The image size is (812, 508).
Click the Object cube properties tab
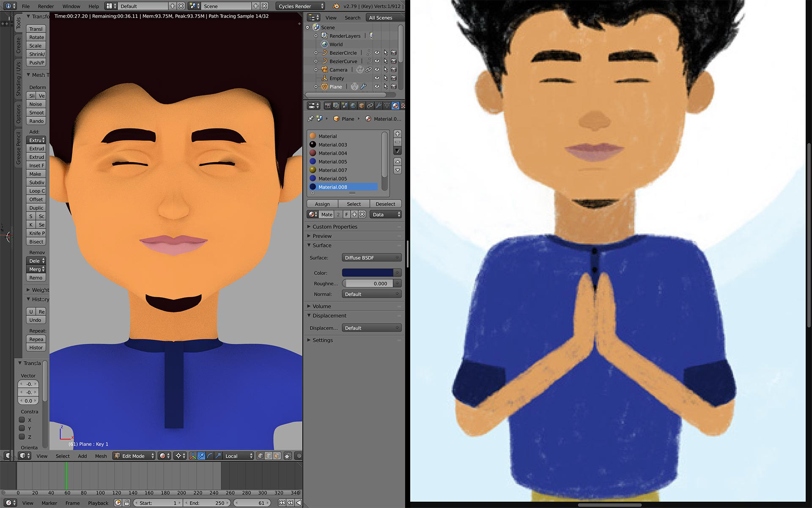pos(362,106)
